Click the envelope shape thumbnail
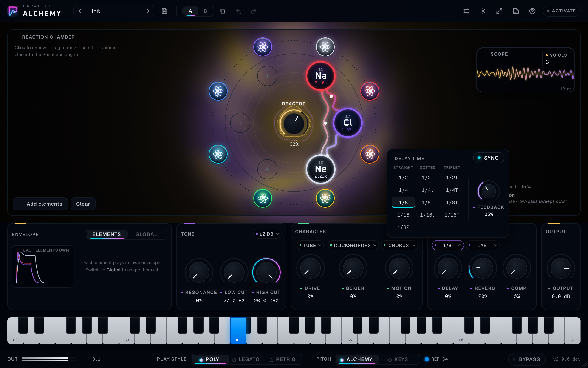Viewport: 588px width, 368px height. (42, 266)
